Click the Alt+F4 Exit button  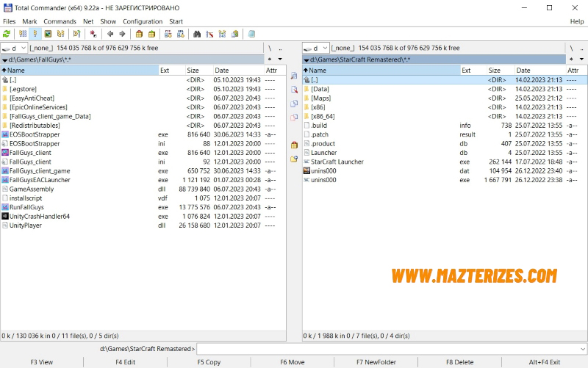[545, 362]
